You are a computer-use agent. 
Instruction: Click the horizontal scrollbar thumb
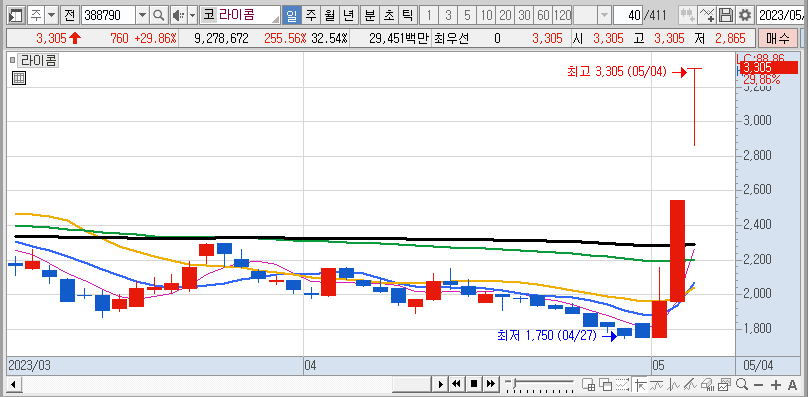411,384
